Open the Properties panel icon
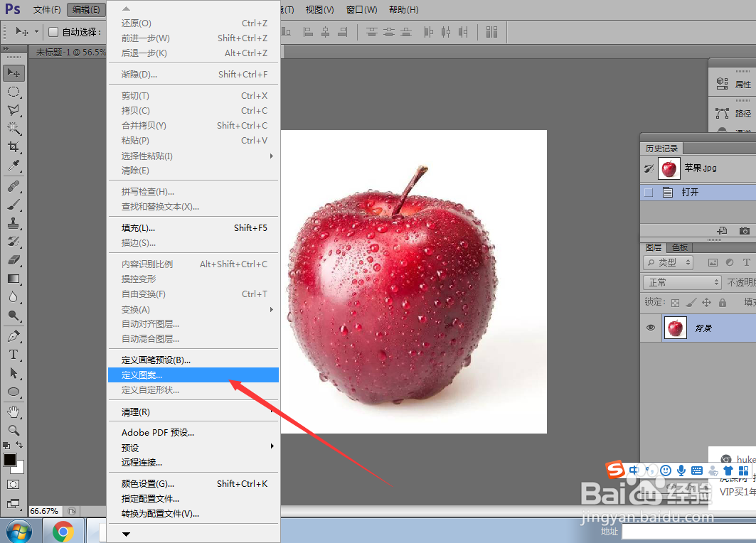Screen dimensions: 756x543 point(723,84)
